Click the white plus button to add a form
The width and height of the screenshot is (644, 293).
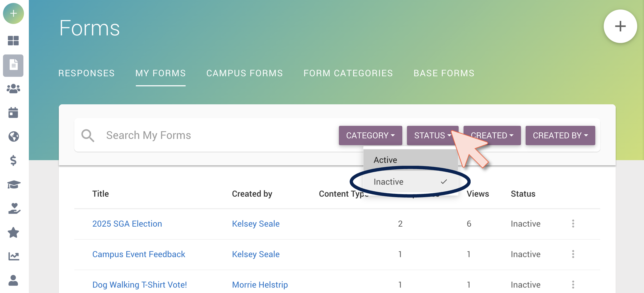(x=620, y=26)
